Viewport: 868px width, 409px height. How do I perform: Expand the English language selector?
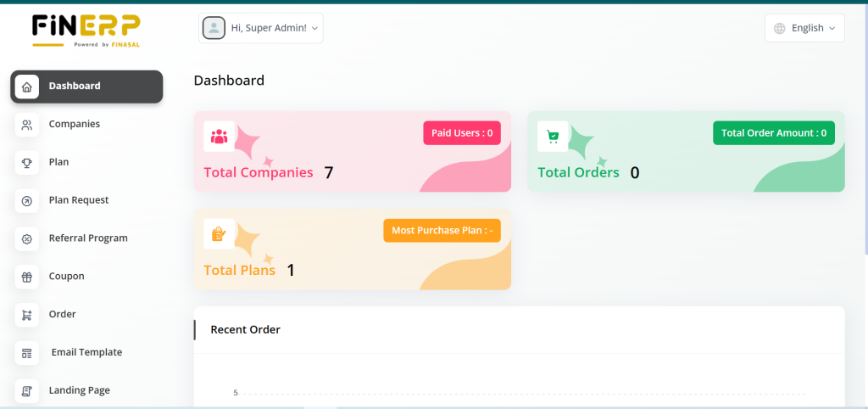click(804, 28)
